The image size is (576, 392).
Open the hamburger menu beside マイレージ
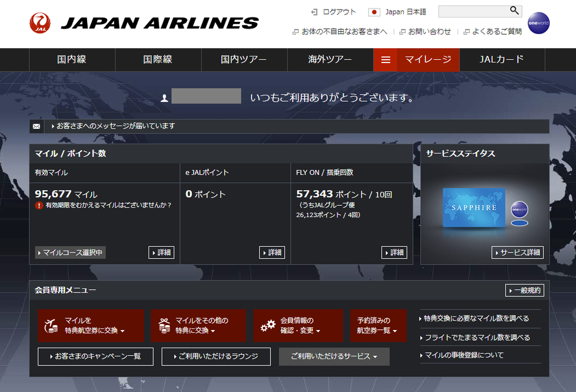385,60
